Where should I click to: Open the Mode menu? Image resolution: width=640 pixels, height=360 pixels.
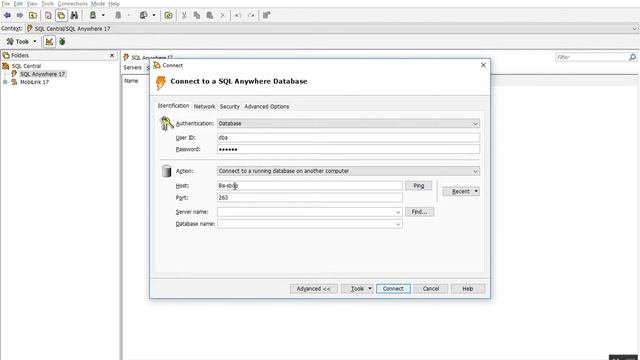[x=98, y=4]
